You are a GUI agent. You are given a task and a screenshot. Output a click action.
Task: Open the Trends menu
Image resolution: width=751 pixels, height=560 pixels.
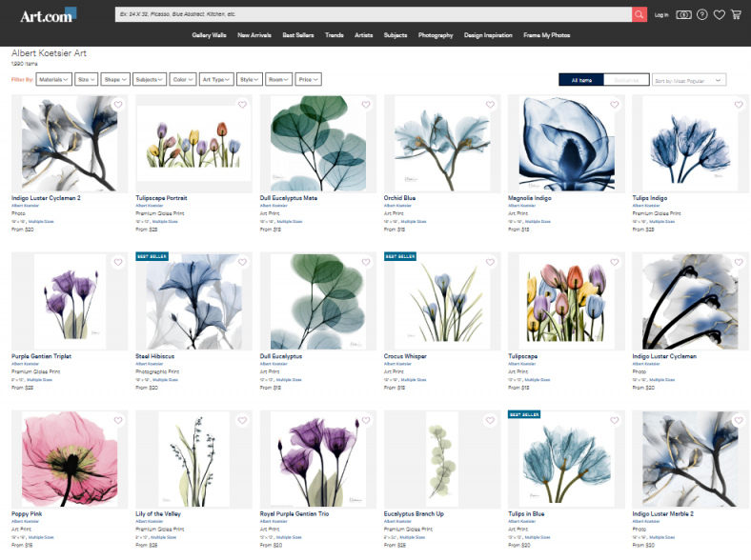point(335,35)
